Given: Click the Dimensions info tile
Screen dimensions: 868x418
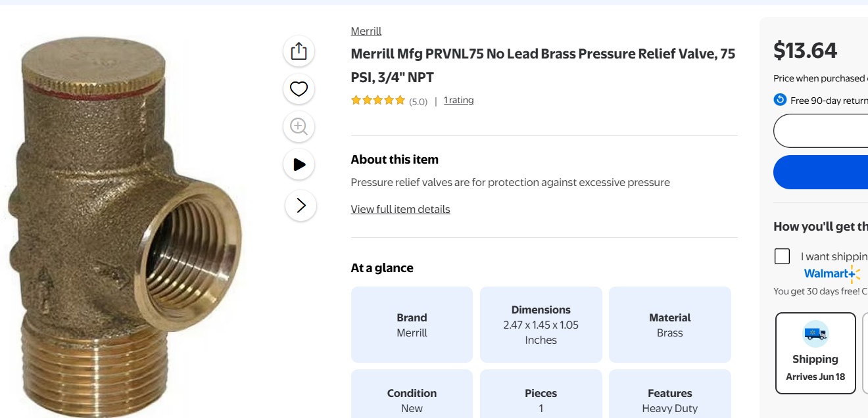Looking at the screenshot, I should coord(541,325).
